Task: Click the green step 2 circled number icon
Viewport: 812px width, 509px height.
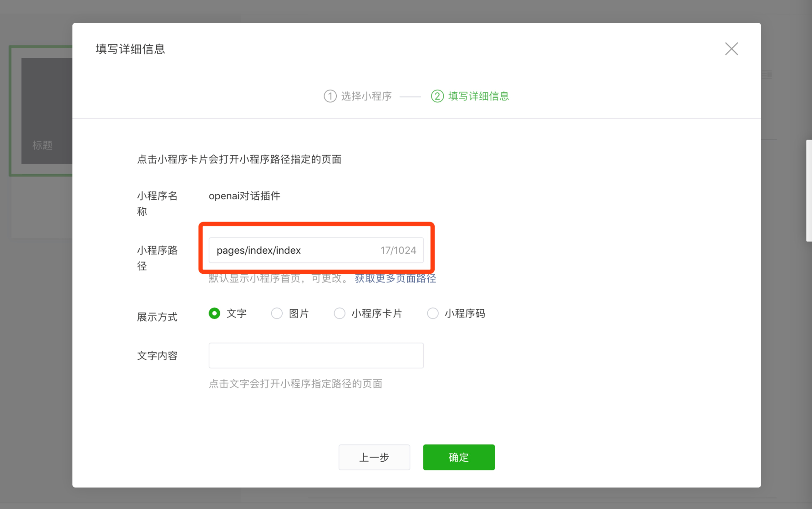Action: pyautogui.click(x=437, y=96)
